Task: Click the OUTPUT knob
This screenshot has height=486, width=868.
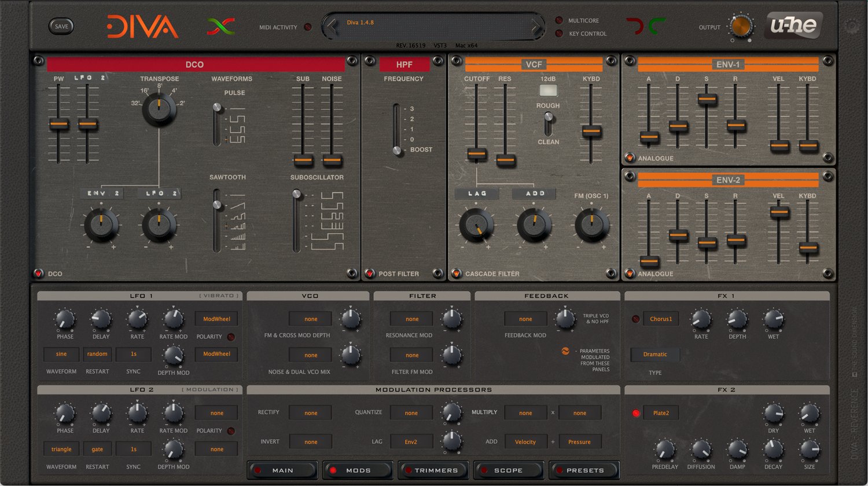Action: tap(741, 27)
